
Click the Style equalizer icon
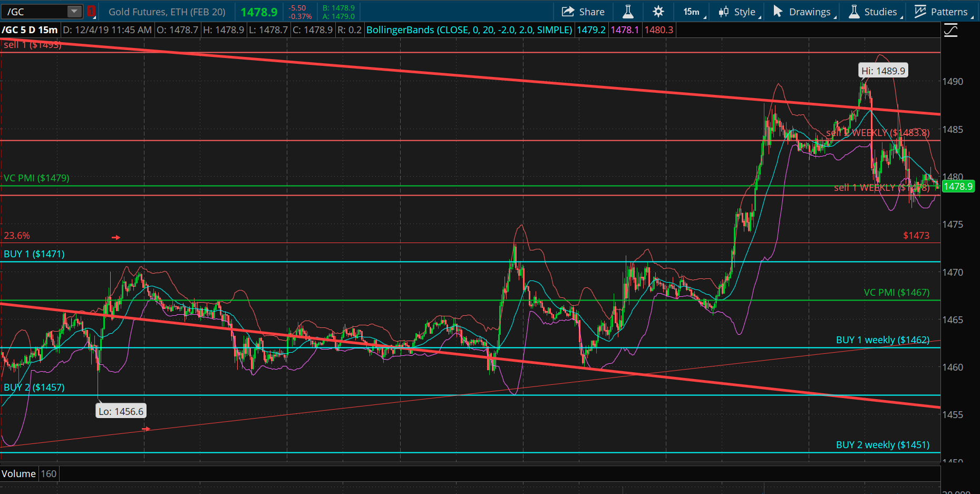725,11
